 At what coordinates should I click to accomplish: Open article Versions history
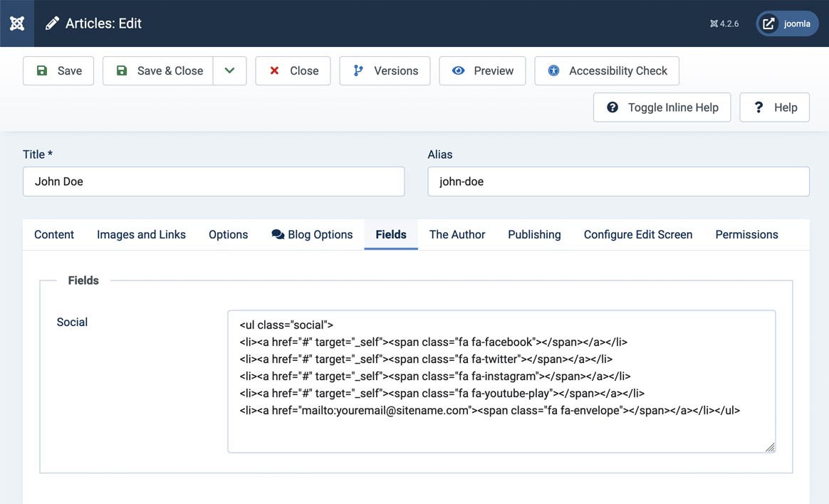pos(385,71)
